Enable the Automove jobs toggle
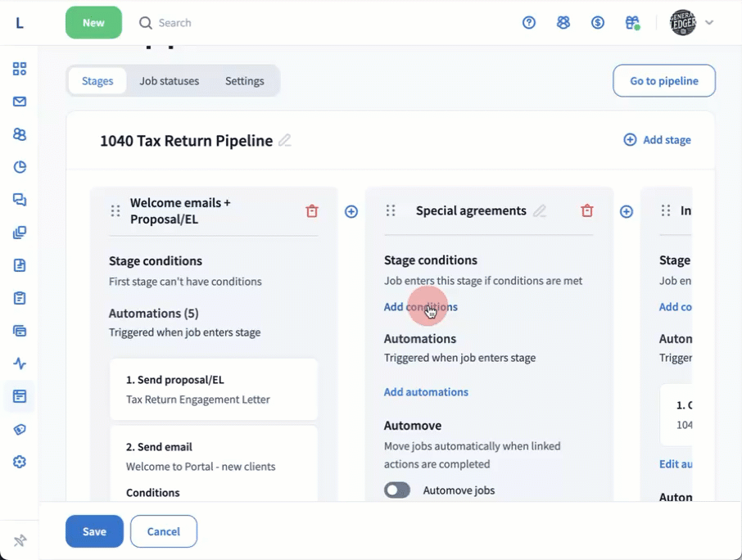This screenshot has width=742, height=560. pyautogui.click(x=397, y=490)
